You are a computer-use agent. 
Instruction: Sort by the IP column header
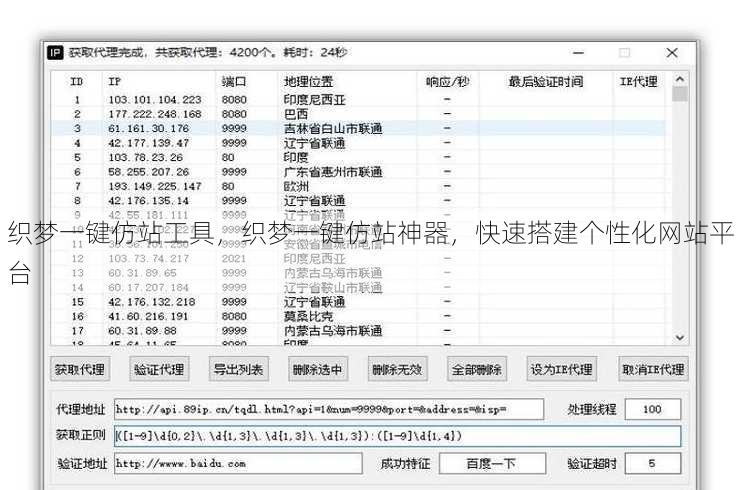159,82
